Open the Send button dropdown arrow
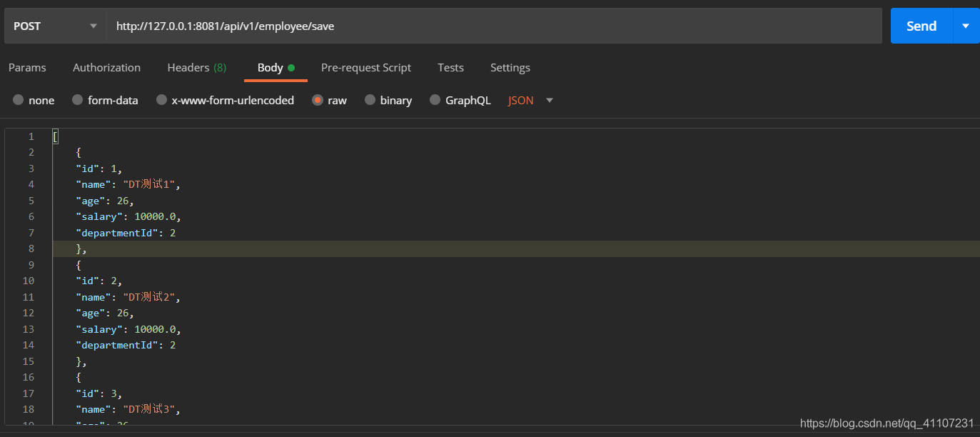Image resolution: width=980 pixels, height=437 pixels. (x=966, y=26)
